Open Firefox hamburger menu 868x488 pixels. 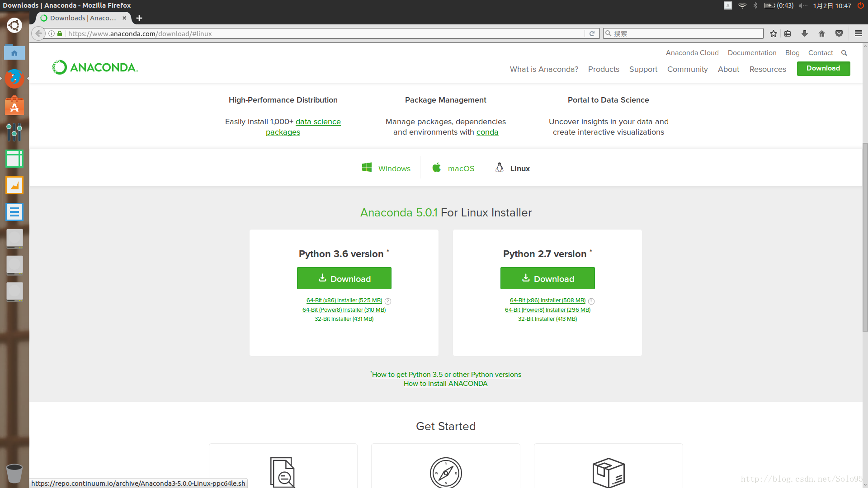coord(859,33)
